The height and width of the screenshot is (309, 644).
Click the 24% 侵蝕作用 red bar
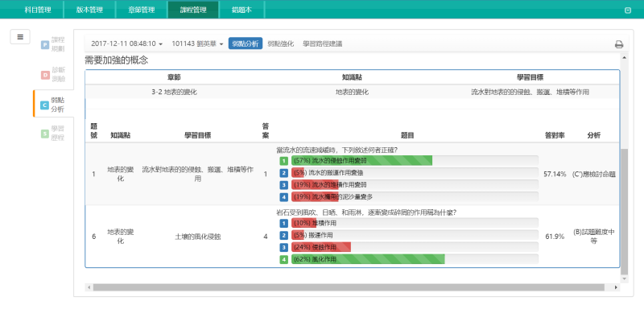(x=321, y=248)
